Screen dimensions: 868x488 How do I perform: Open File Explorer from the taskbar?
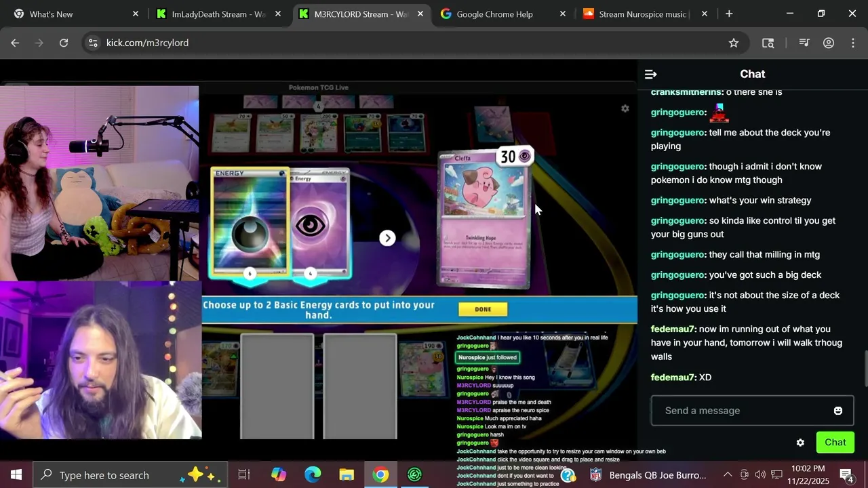coord(347,475)
